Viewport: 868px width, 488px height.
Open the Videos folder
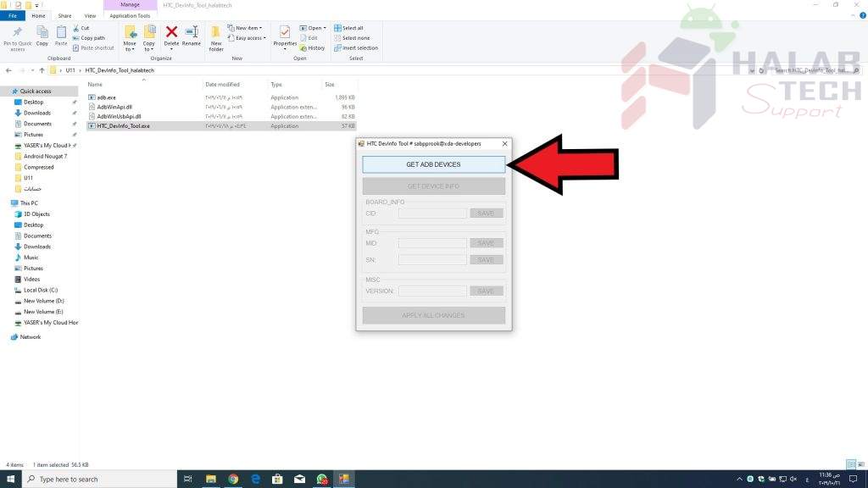pyautogui.click(x=31, y=279)
